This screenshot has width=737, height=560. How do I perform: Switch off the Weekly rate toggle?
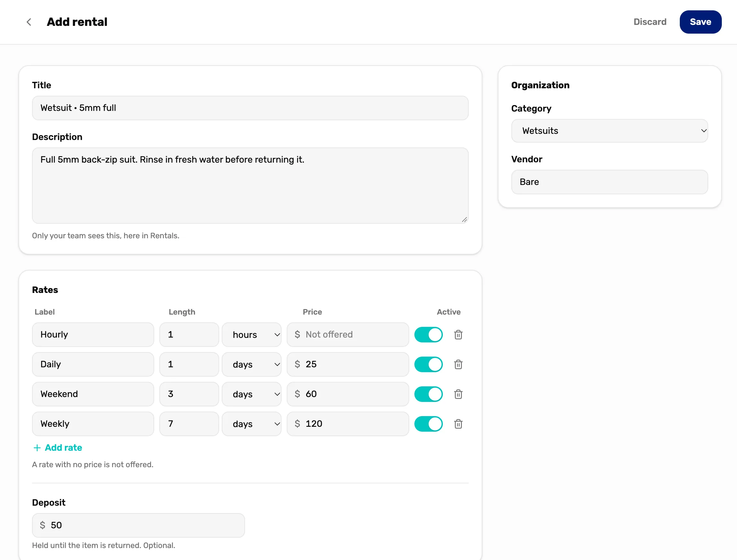[429, 424]
